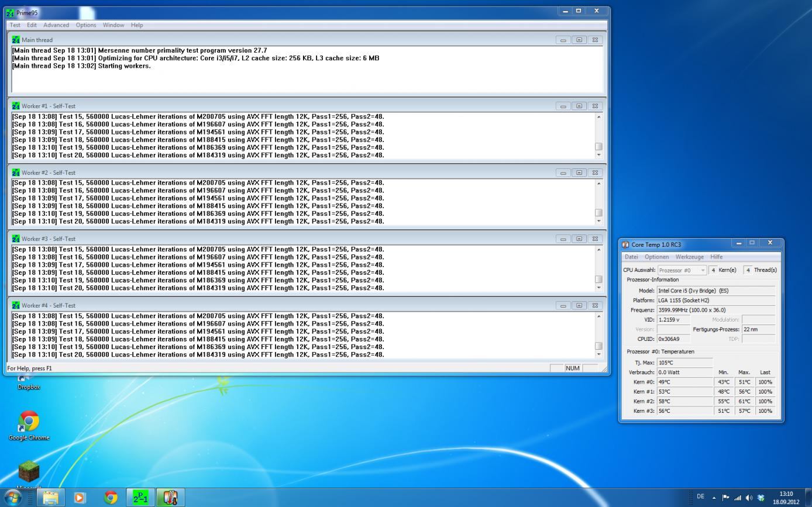Click the Test 20 M184319 line in Worker #1
812x507 pixels.
(x=198, y=155)
